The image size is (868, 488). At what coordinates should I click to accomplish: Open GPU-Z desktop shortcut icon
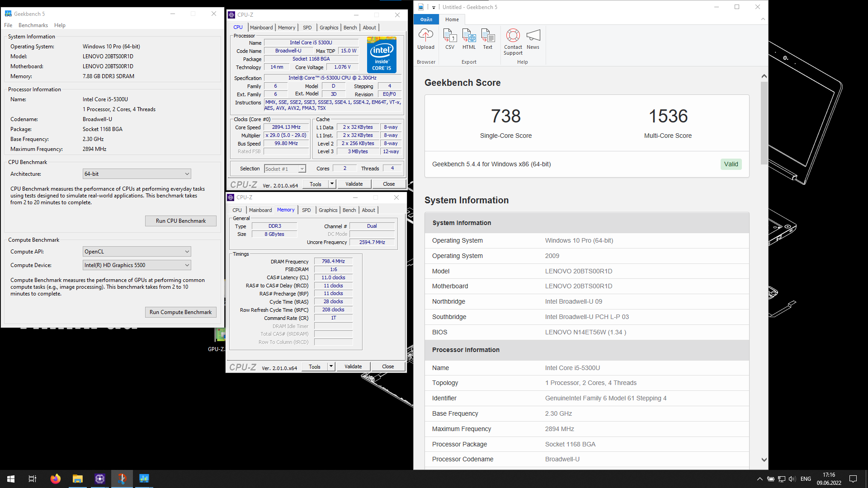coord(220,340)
